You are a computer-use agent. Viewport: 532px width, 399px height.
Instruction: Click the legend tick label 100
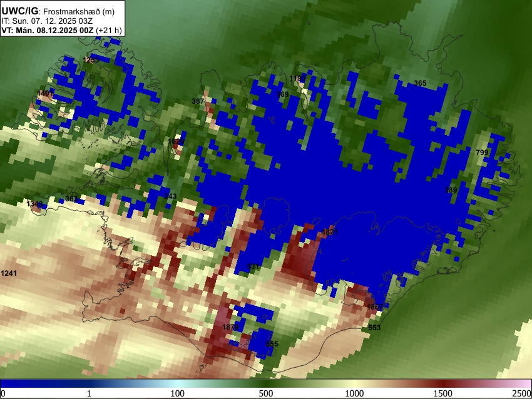177,393
